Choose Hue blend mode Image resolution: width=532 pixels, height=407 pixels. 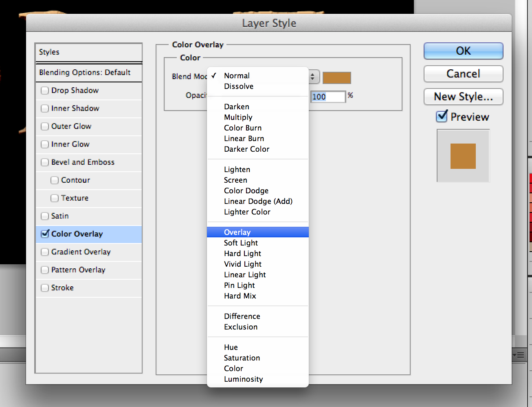click(257, 347)
